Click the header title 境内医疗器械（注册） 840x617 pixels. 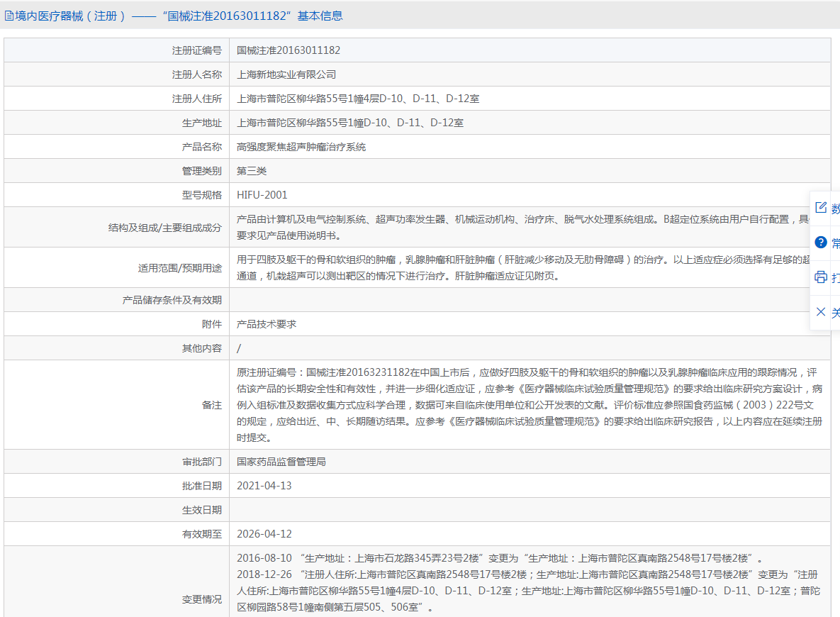click(x=70, y=16)
